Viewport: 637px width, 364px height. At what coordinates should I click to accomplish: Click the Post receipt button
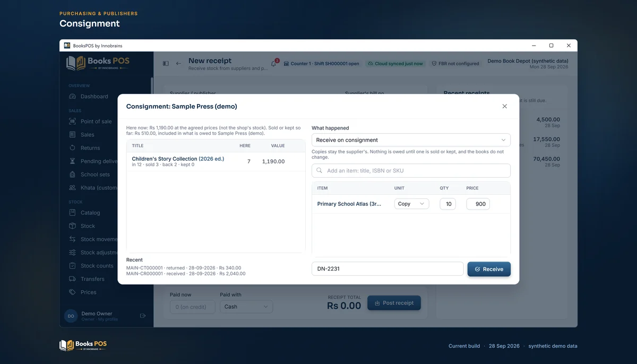(394, 303)
